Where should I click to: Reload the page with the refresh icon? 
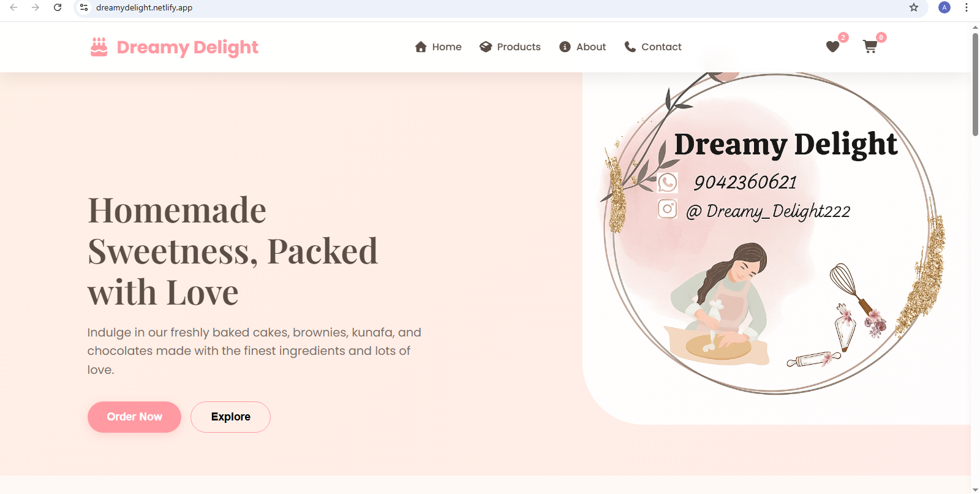click(x=58, y=7)
